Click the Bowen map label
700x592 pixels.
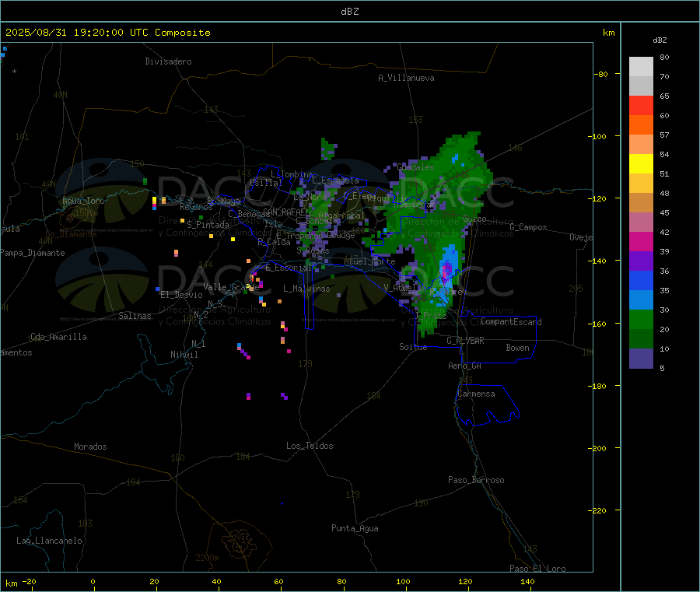(x=517, y=348)
